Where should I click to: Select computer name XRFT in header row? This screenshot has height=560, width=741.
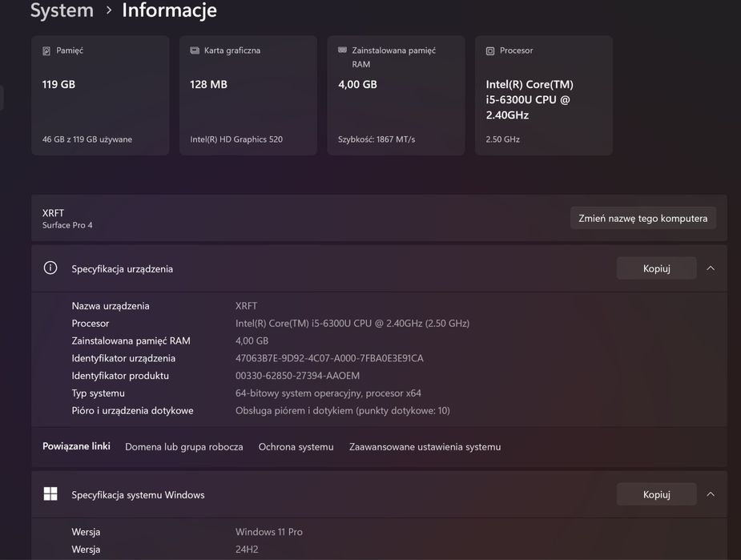pyautogui.click(x=53, y=212)
